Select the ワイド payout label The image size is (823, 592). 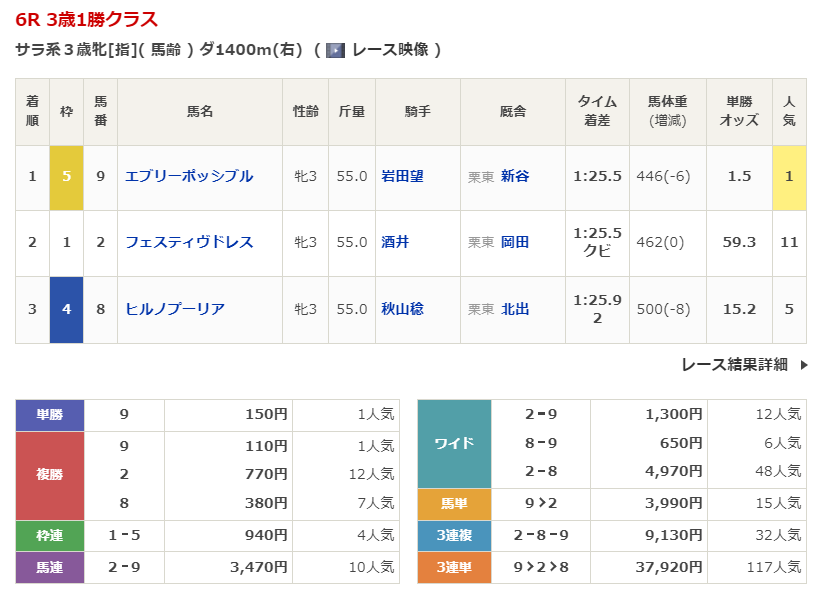[x=454, y=443]
